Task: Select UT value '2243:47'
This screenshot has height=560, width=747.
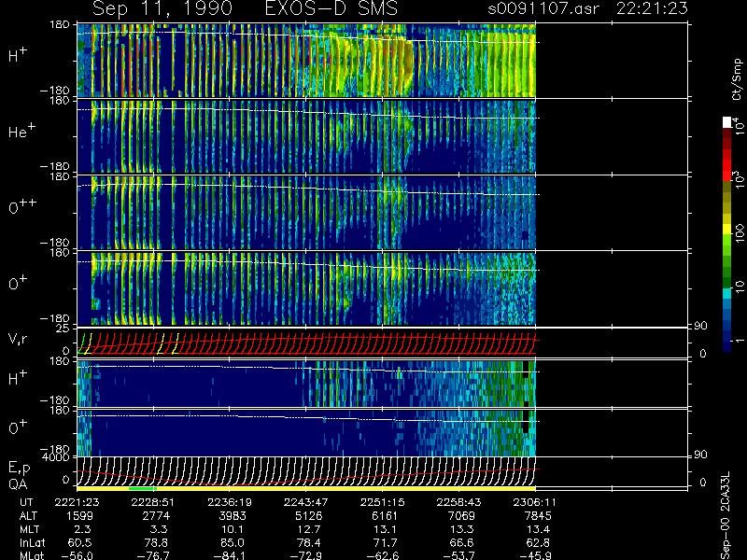Action: pyautogui.click(x=306, y=502)
